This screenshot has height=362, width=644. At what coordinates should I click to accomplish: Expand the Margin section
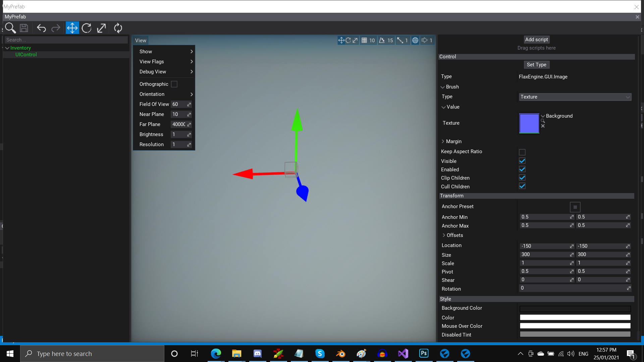(443, 141)
